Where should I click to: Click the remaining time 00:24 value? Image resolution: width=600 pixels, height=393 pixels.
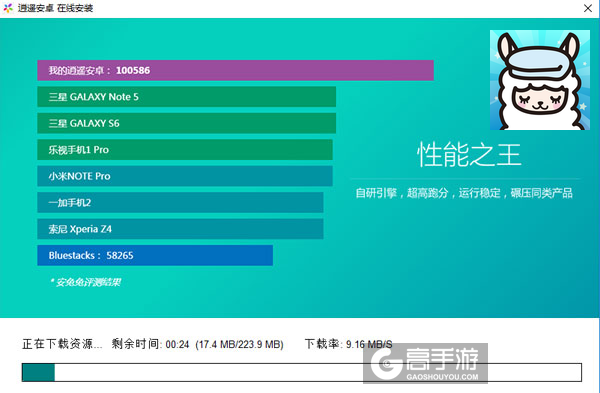point(177,344)
